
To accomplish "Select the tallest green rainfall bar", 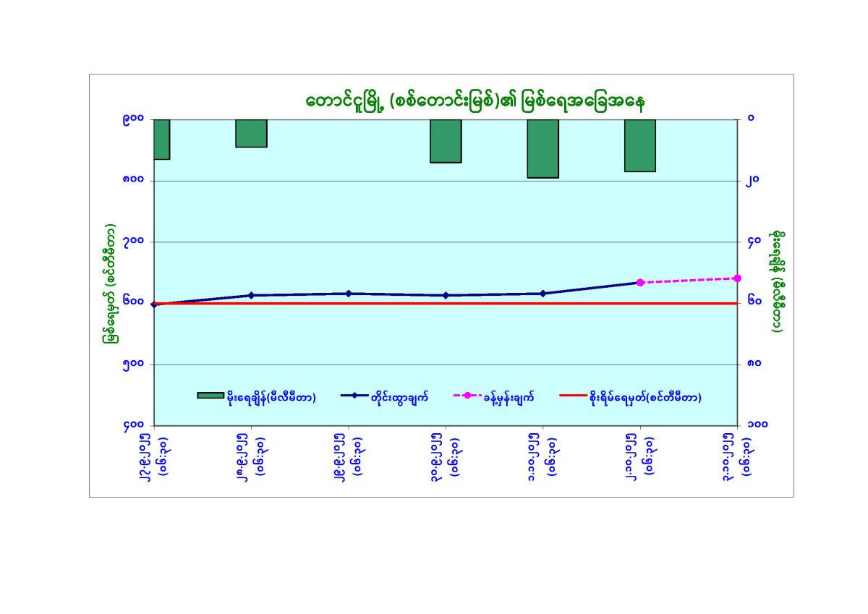I will 542,148.
